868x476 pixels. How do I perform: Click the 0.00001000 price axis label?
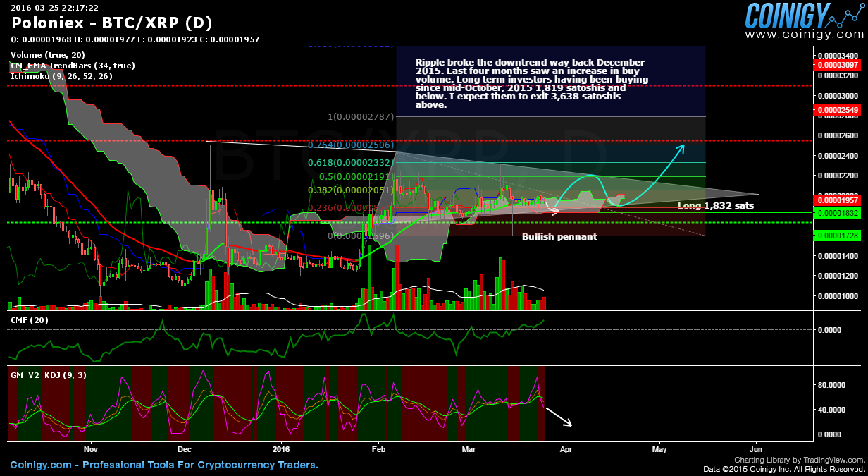838,296
